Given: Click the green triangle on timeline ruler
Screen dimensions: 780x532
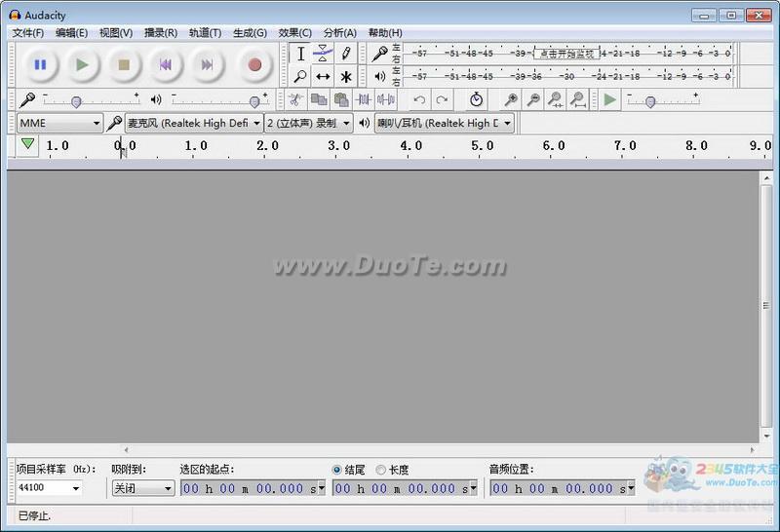Looking at the screenshot, I should pos(28,144).
